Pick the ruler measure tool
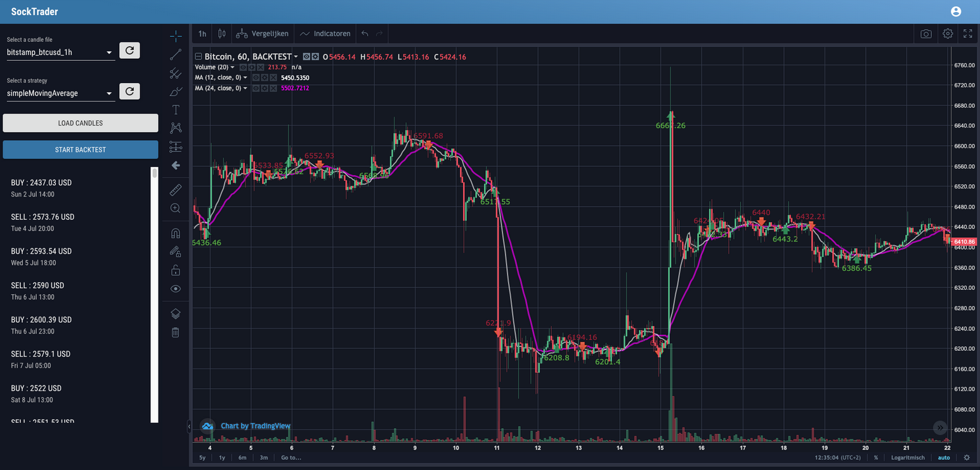 point(176,190)
